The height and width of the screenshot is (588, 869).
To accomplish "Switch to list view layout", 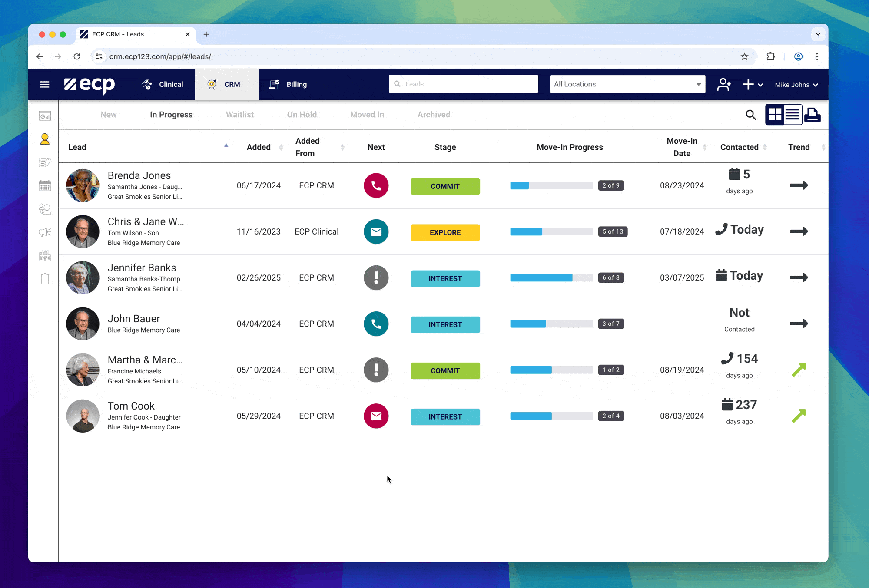I will (x=793, y=115).
